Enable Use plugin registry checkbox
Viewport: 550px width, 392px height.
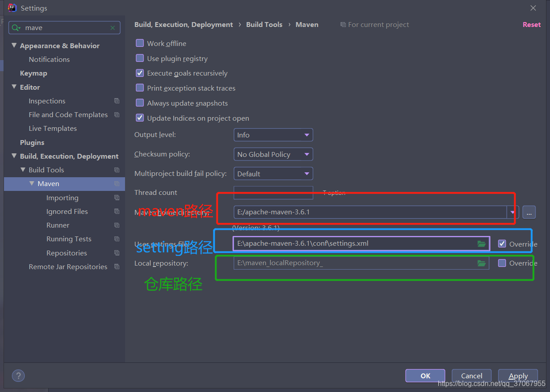[x=140, y=58]
